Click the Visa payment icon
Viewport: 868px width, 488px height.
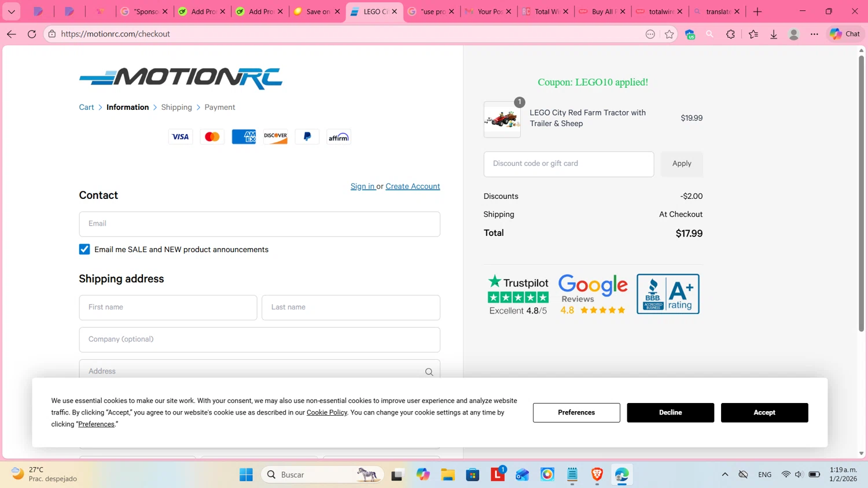click(181, 137)
